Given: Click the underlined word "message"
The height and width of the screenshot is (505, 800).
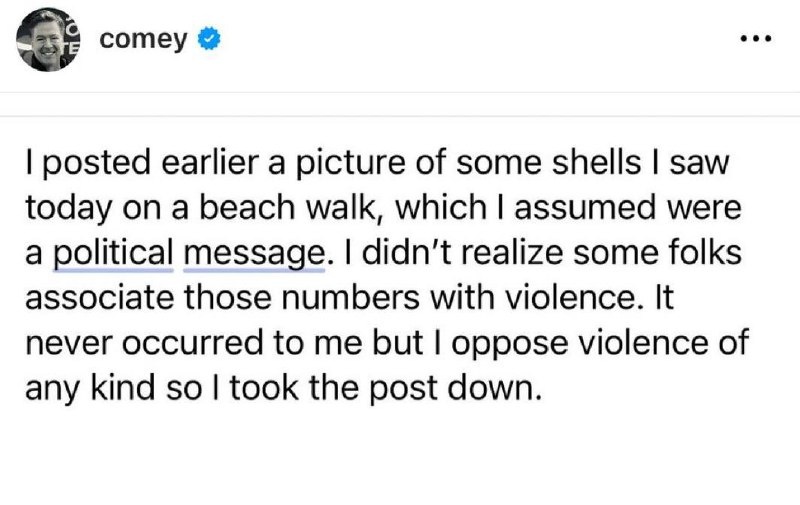Looking at the screenshot, I should click(x=255, y=253).
